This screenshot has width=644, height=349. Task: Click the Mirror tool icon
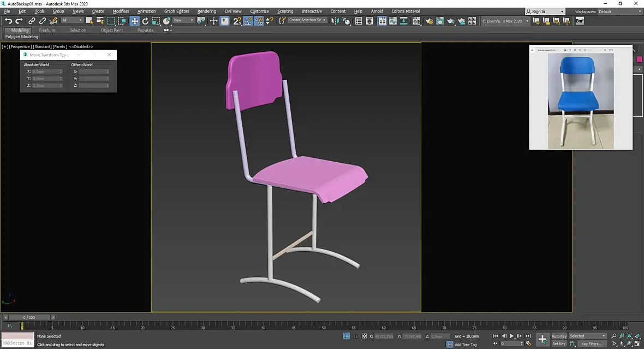point(335,21)
